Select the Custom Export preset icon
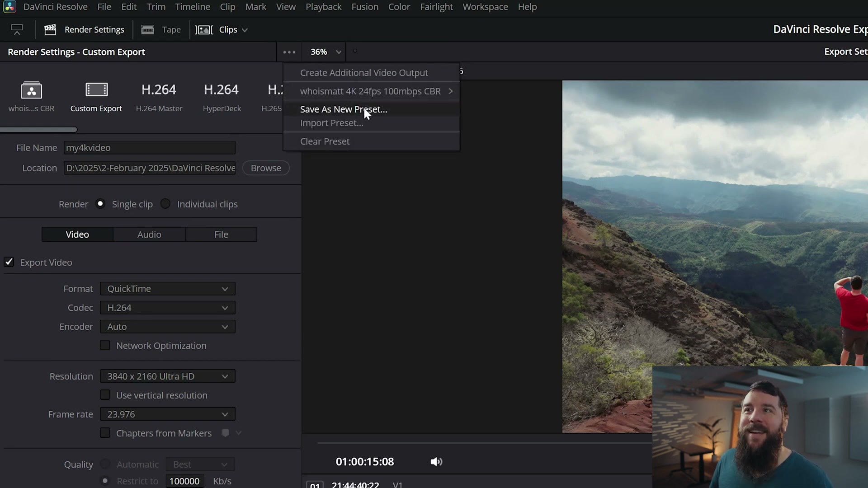The height and width of the screenshot is (488, 868). pyautogui.click(x=96, y=89)
